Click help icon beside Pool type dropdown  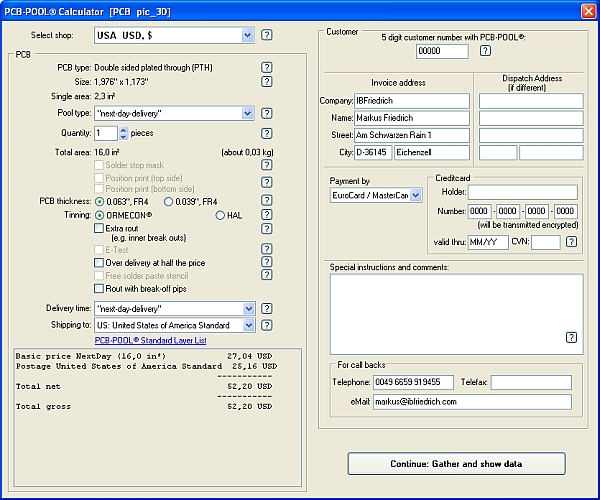(267, 114)
